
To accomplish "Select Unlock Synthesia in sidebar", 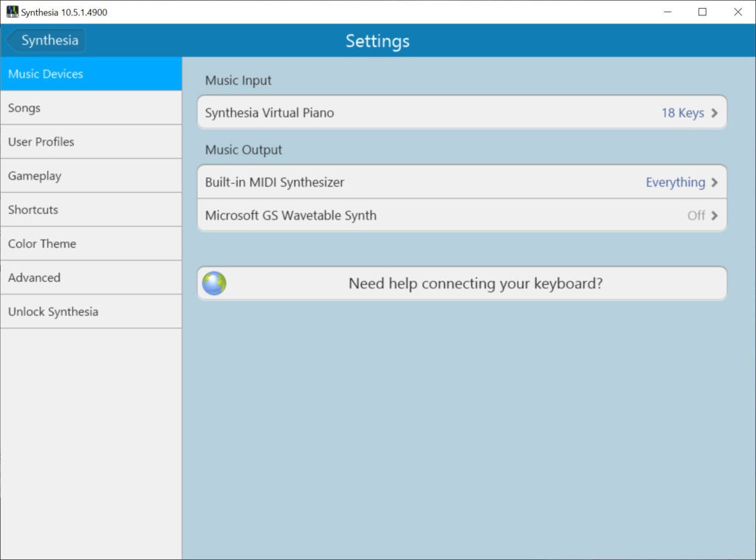I will tap(91, 312).
